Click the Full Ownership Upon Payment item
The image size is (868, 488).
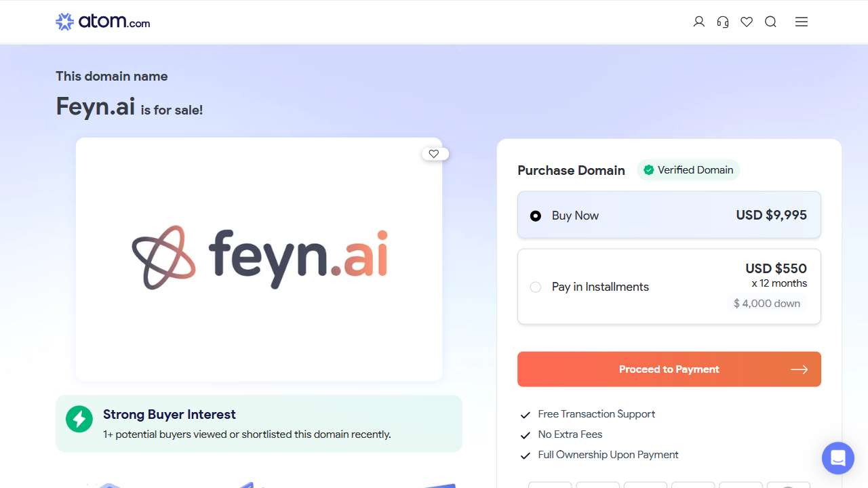pyautogui.click(x=599, y=455)
